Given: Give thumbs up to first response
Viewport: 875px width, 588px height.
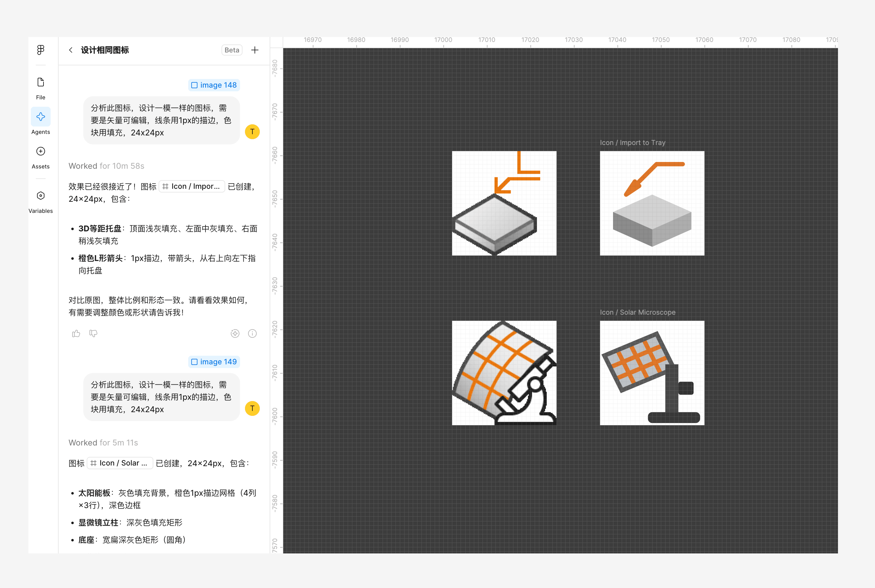Looking at the screenshot, I should tap(76, 333).
